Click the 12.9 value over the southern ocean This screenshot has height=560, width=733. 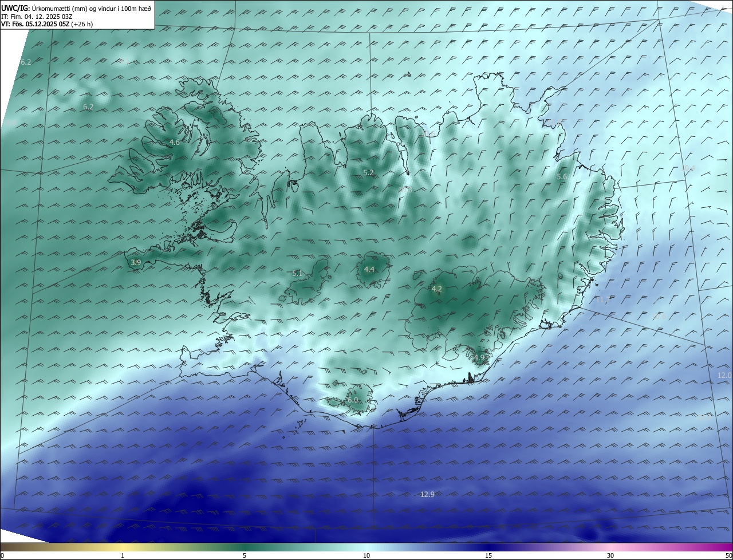coord(427,494)
